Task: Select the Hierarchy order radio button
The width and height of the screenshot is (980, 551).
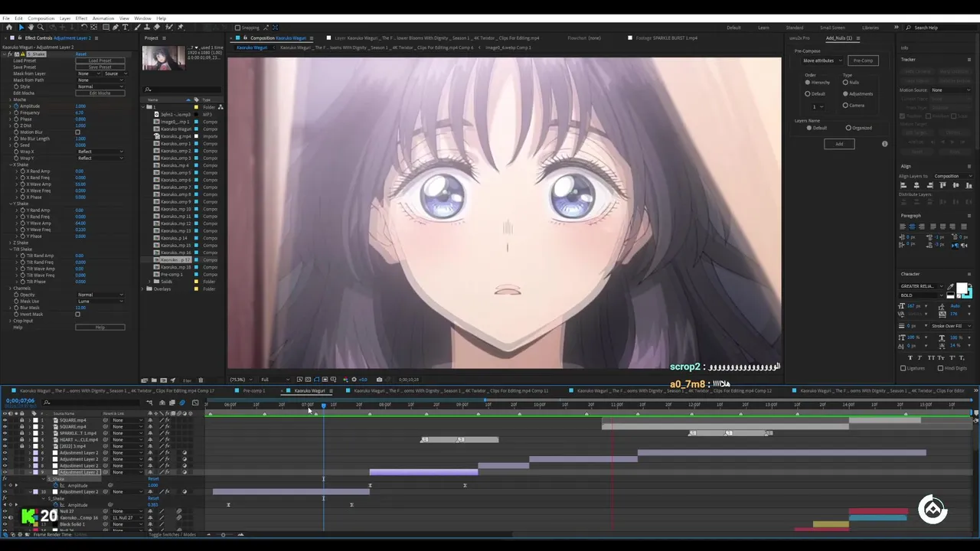Action: click(808, 83)
